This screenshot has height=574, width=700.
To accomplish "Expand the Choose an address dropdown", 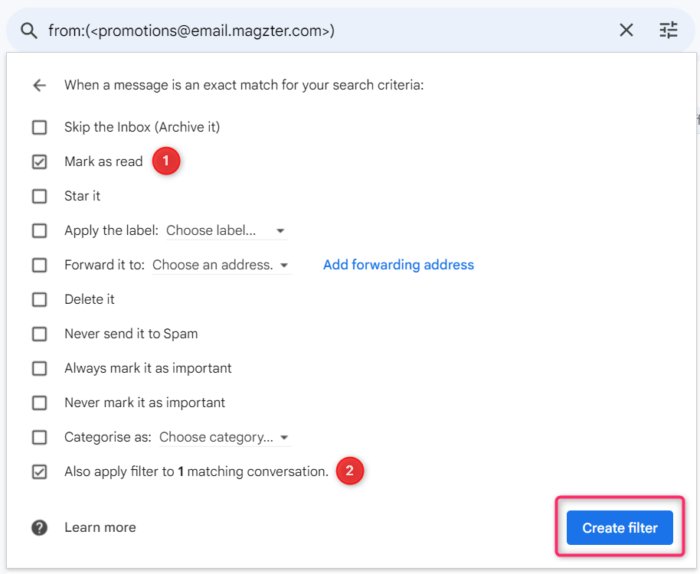I will tap(220, 265).
